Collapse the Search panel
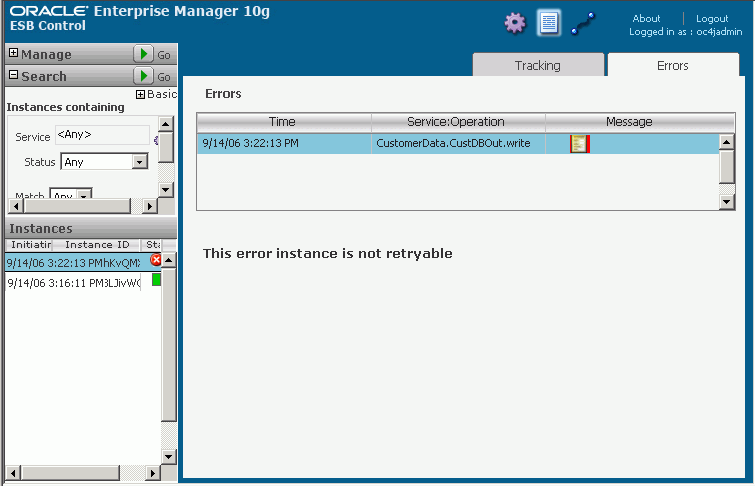The width and height of the screenshot is (755, 486). (x=13, y=75)
